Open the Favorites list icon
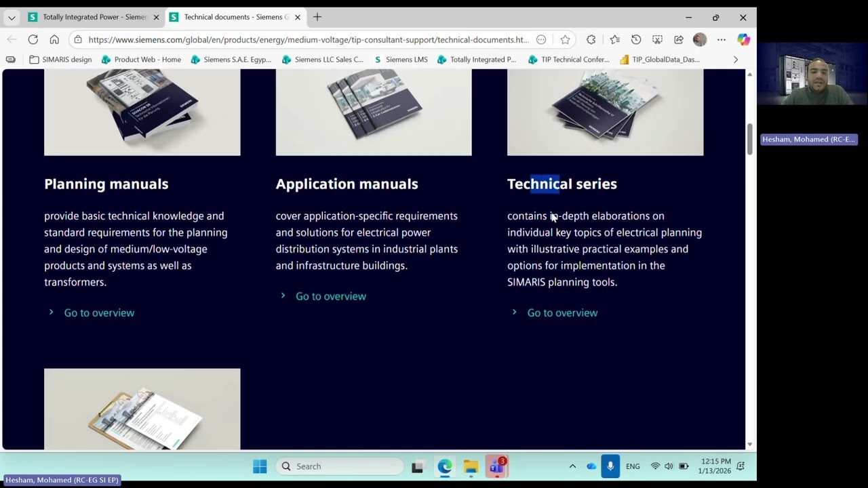 pyautogui.click(x=614, y=39)
